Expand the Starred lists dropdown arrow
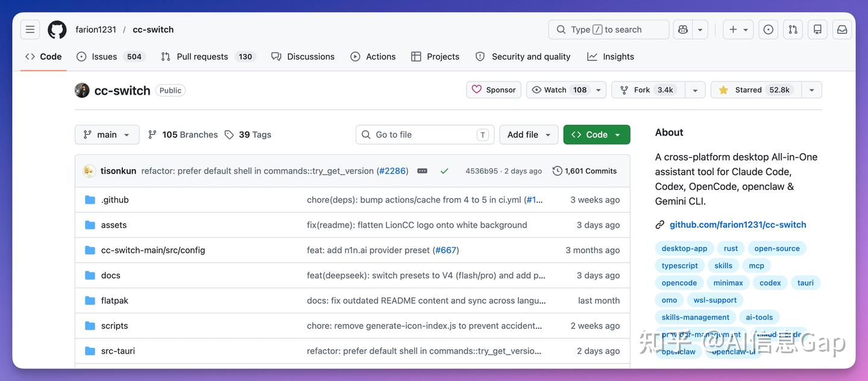 click(811, 90)
